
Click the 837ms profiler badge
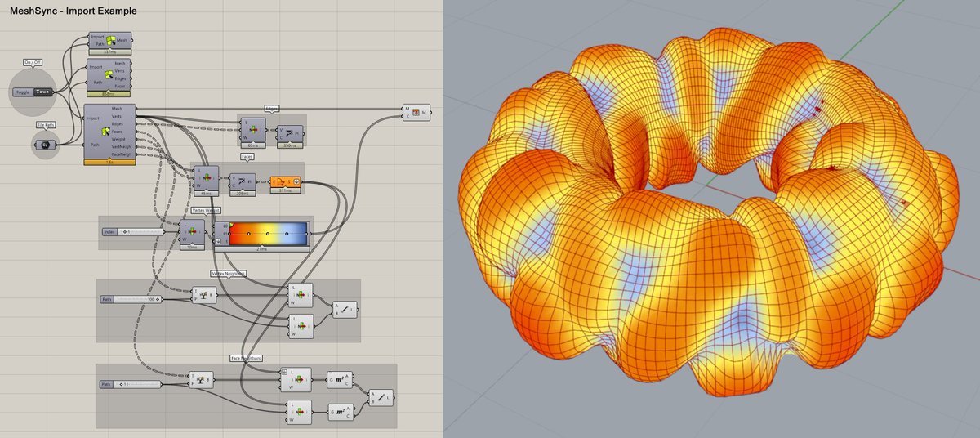pos(109,52)
